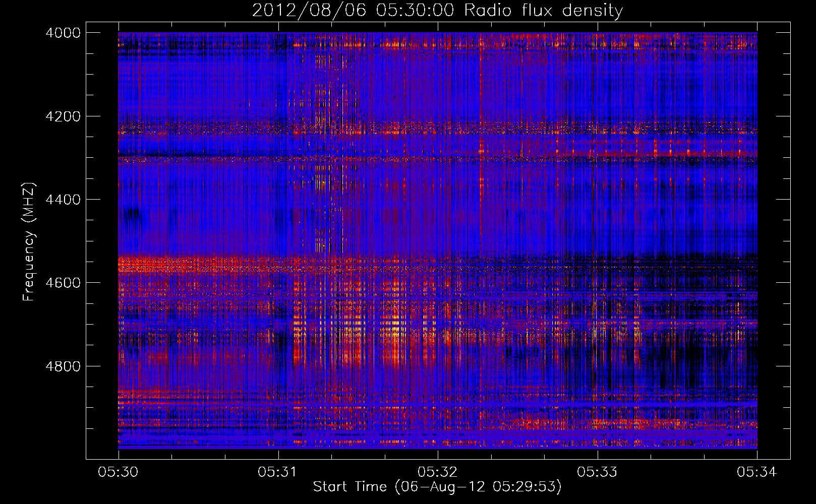This screenshot has height=504, width=816.
Task: Click the plot title "2012/08/06 05:30:00 Radio flux density"
Action: click(x=437, y=11)
